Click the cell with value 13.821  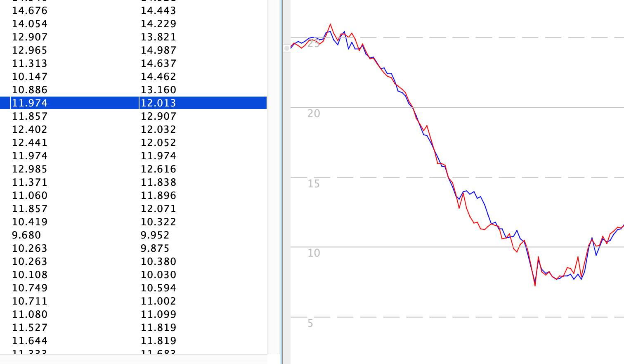[x=158, y=37]
